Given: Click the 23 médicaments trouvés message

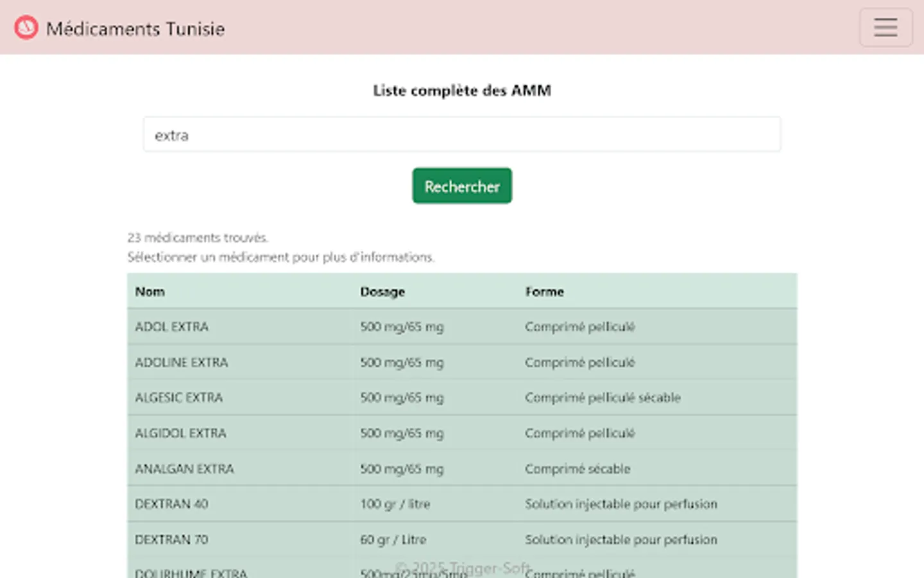Looking at the screenshot, I should pos(198,238).
